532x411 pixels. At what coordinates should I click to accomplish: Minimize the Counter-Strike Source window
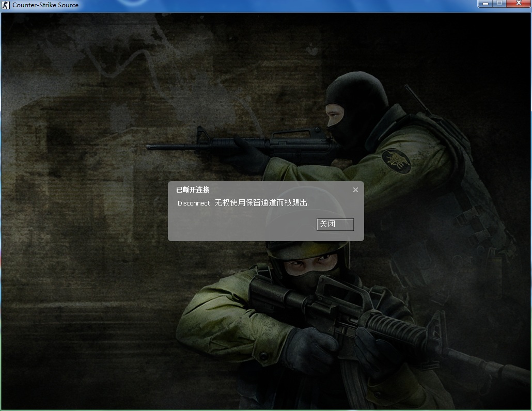(486, 4)
